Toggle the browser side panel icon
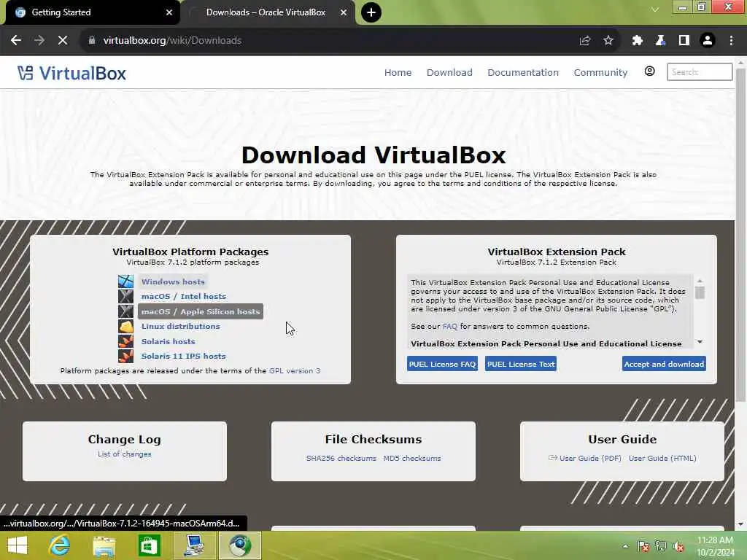The width and height of the screenshot is (747, 560). click(x=684, y=41)
